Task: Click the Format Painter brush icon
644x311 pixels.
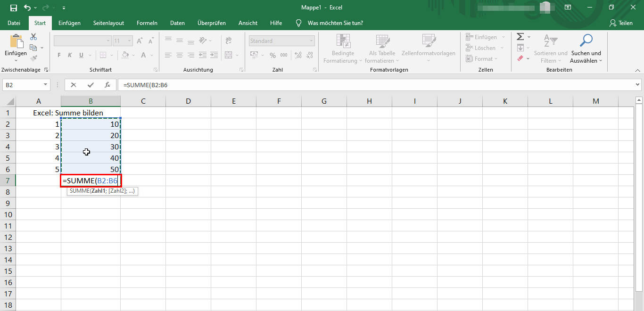Action: (x=33, y=58)
